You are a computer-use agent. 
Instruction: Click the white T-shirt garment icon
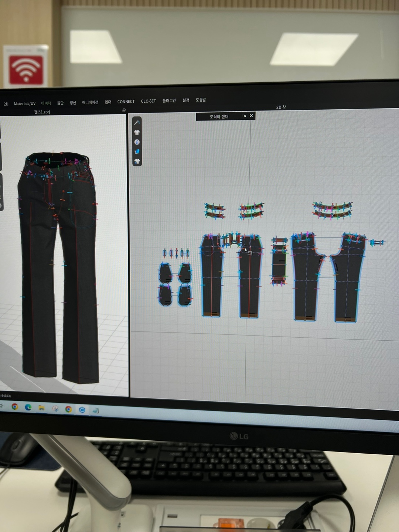(137, 132)
